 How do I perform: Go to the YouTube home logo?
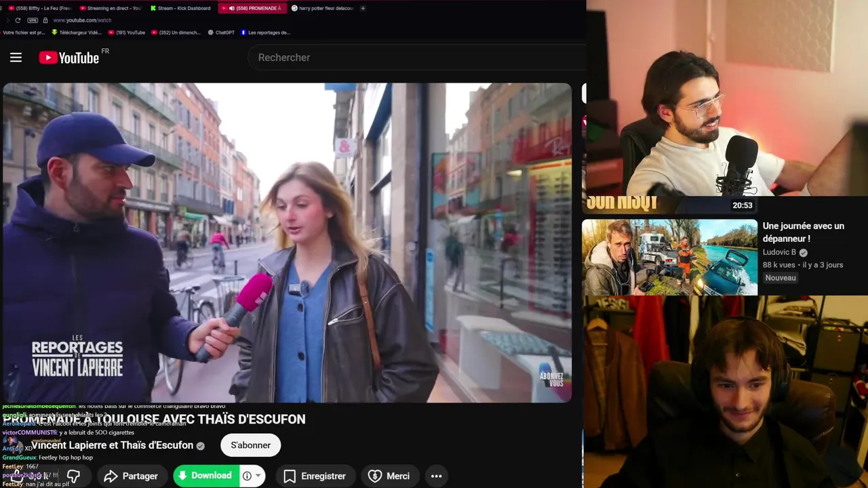pos(69,58)
